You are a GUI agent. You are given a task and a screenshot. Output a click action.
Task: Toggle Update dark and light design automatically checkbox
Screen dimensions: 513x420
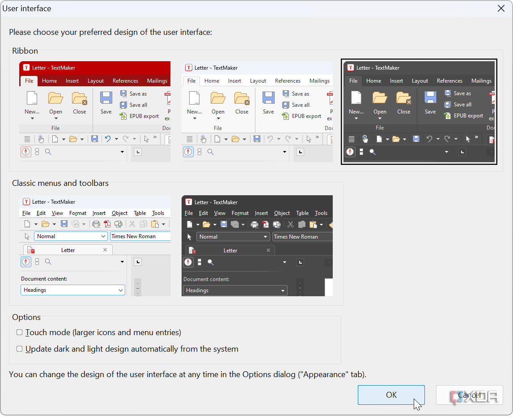coord(20,349)
